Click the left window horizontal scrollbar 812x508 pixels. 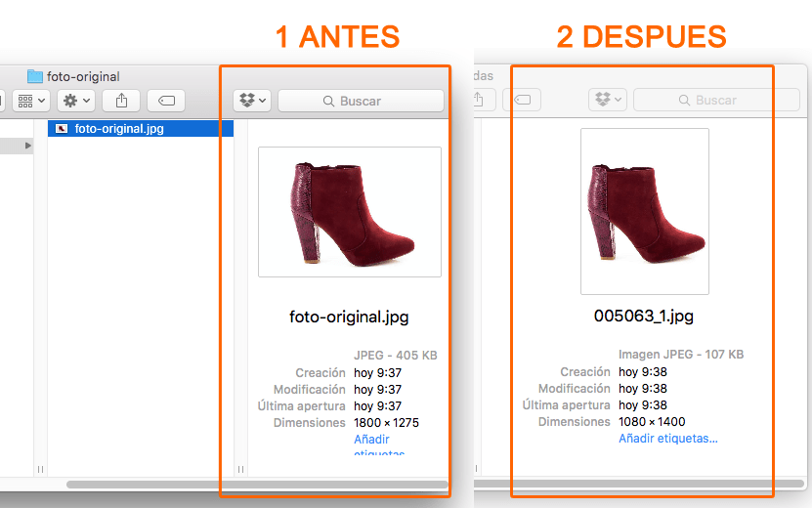pyautogui.click(x=254, y=484)
